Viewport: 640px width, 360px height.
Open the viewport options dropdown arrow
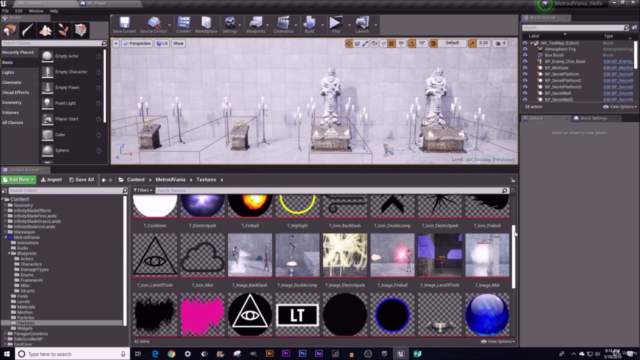(116, 43)
